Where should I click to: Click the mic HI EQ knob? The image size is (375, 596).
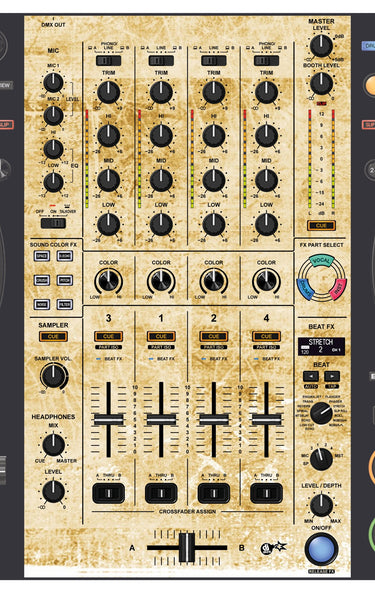click(53, 149)
